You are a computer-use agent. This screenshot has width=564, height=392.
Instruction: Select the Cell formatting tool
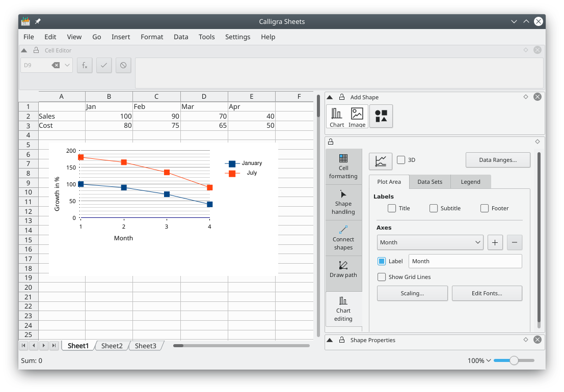point(343,166)
